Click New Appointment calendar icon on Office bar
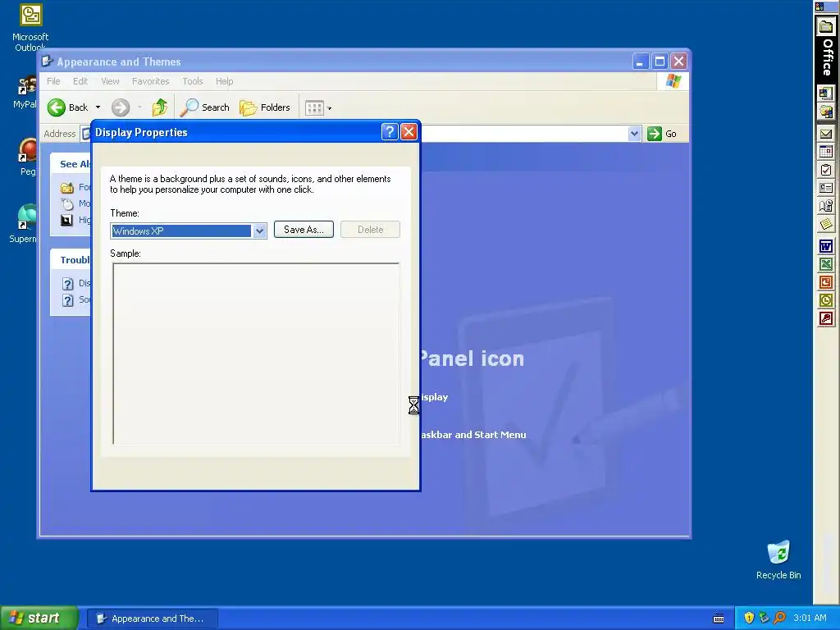 point(826,152)
